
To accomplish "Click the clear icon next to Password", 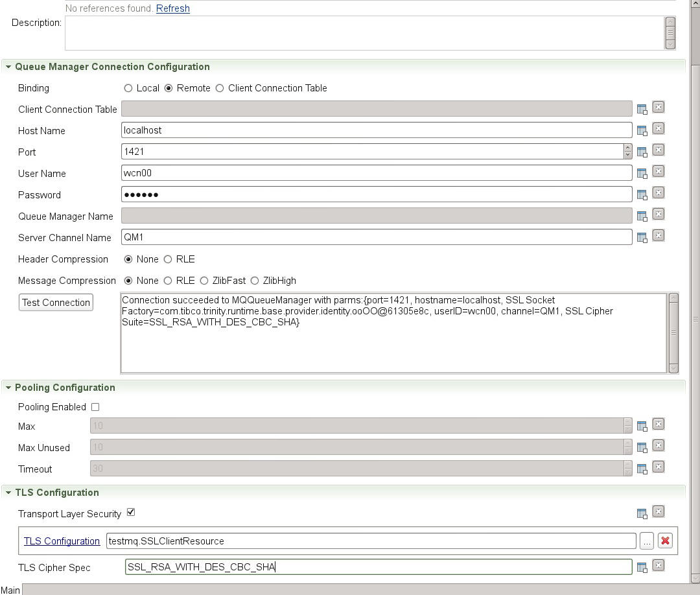I will (x=658, y=193).
